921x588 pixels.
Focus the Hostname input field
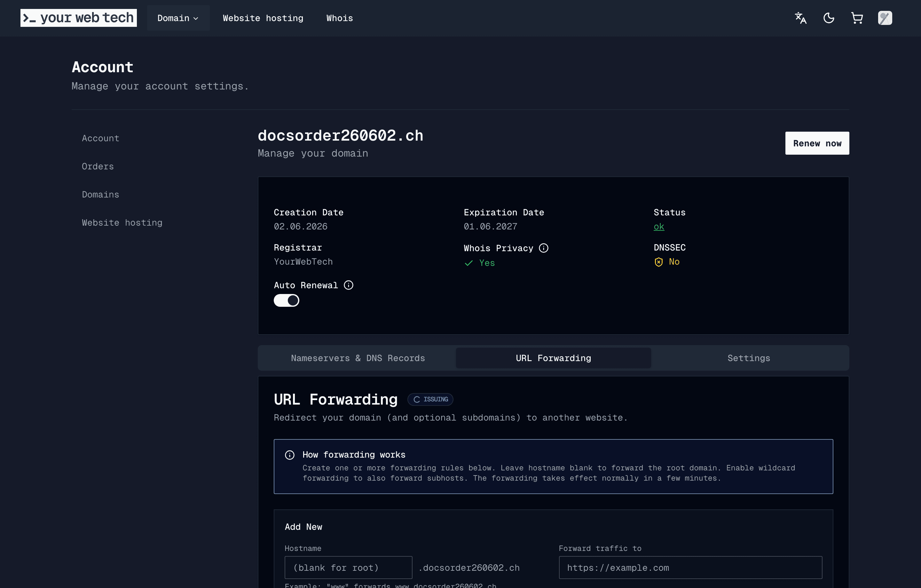[349, 568]
